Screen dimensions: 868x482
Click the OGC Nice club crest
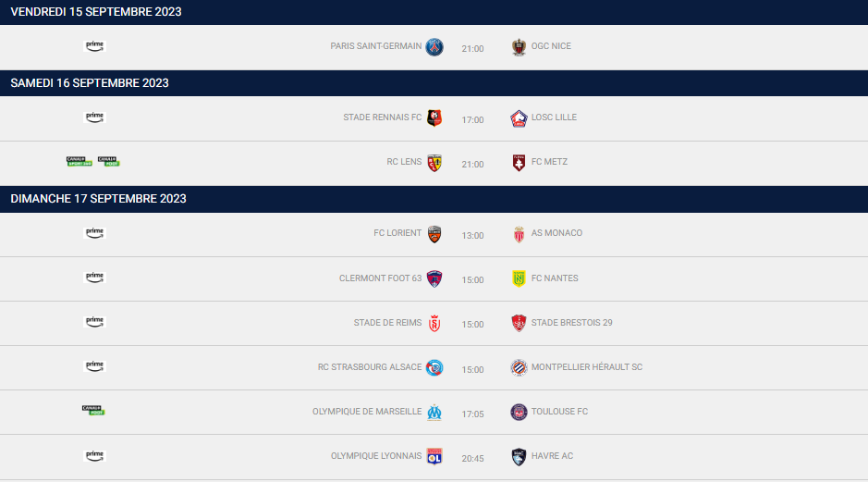coord(519,47)
